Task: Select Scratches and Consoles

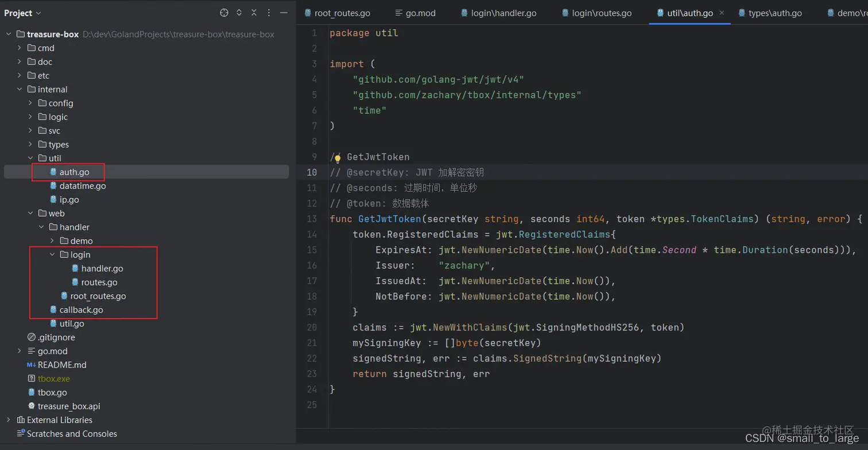Action: pyautogui.click(x=72, y=434)
